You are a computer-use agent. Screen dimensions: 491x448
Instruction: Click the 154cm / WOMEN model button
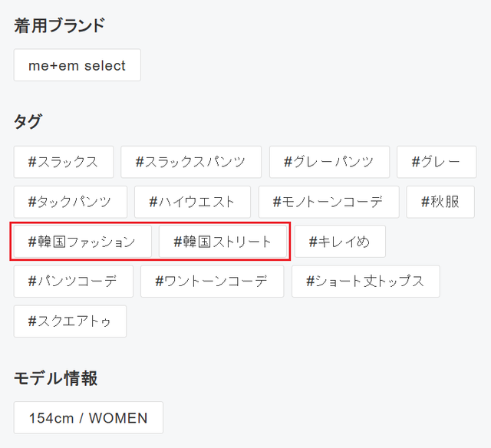coord(88,418)
